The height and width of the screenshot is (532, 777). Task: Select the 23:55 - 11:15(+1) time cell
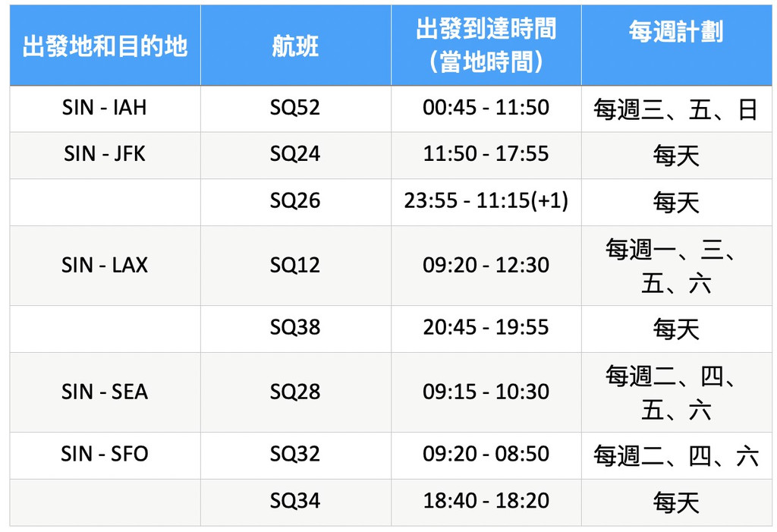tap(486, 201)
